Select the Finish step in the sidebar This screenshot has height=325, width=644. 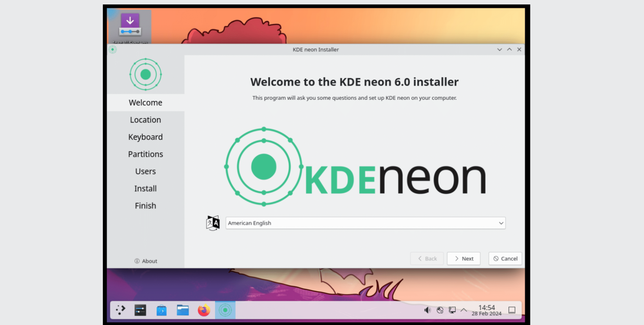point(146,206)
